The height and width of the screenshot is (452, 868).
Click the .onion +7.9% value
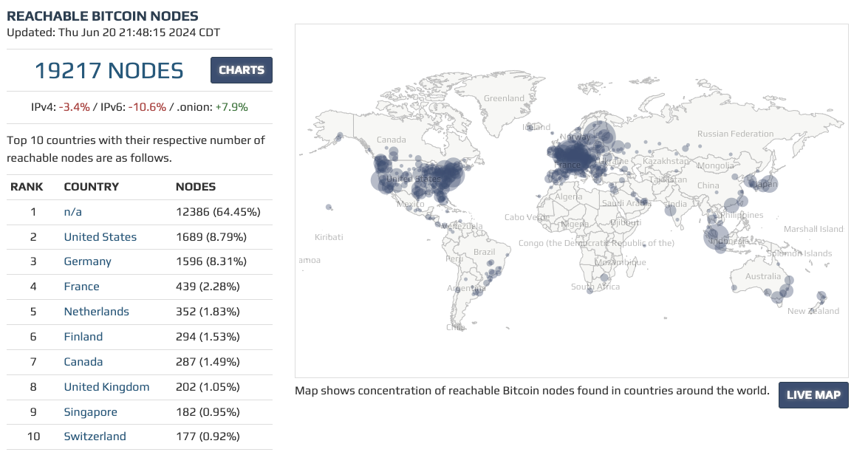[x=231, y=107]
